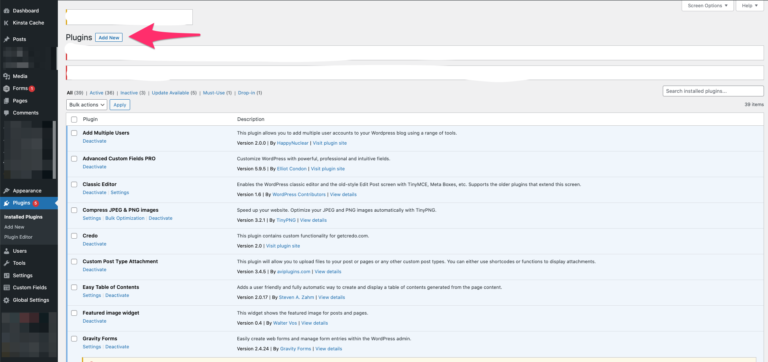Click the Description column header
This screenshot has height=362, width=768.
251,120
